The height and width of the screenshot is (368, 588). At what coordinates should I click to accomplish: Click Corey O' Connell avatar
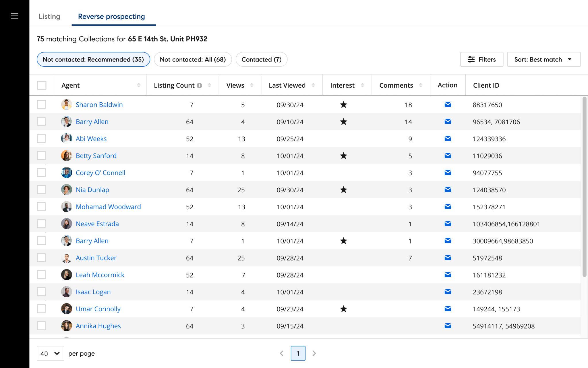(x=66, y=172)
